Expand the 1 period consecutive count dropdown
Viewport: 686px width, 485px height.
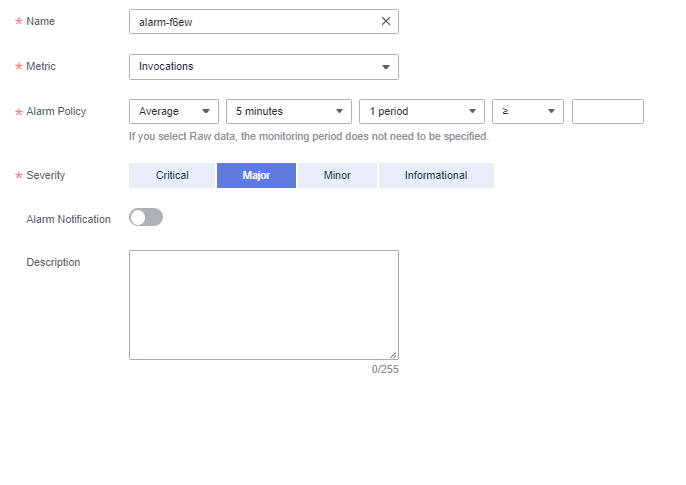[x=422, y=112]
